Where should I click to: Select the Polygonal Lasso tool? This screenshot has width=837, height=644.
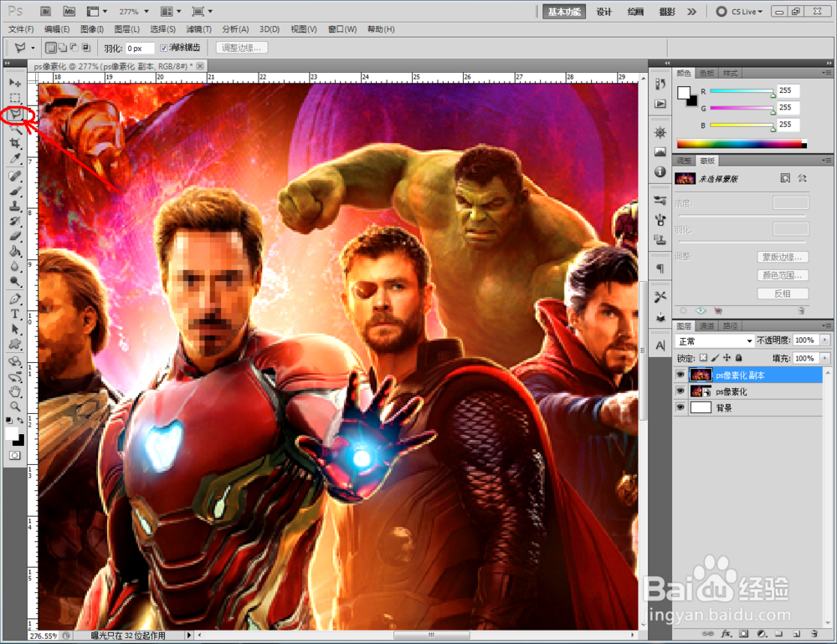(15, 114)
